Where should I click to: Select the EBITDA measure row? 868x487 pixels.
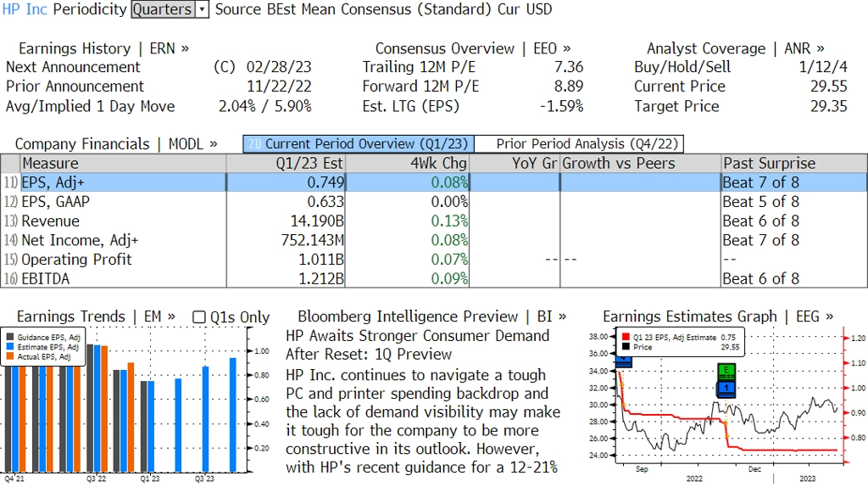(x=434, y=278)
